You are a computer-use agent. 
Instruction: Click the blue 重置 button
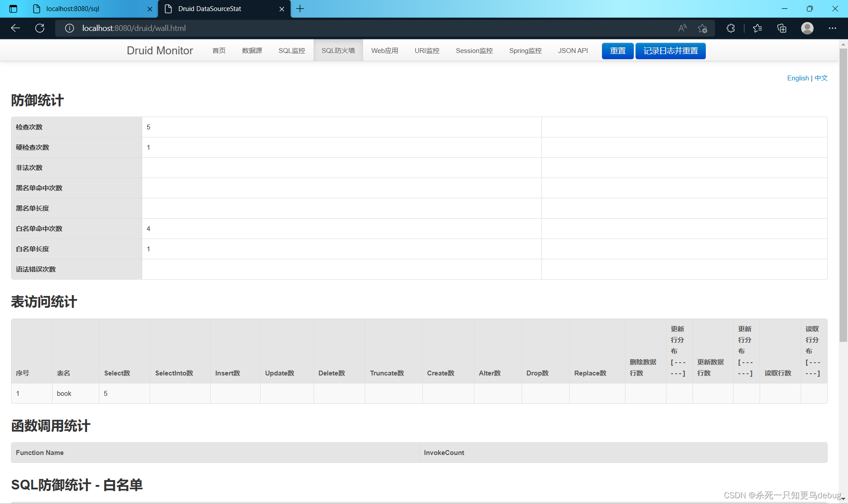coord(617,51)
